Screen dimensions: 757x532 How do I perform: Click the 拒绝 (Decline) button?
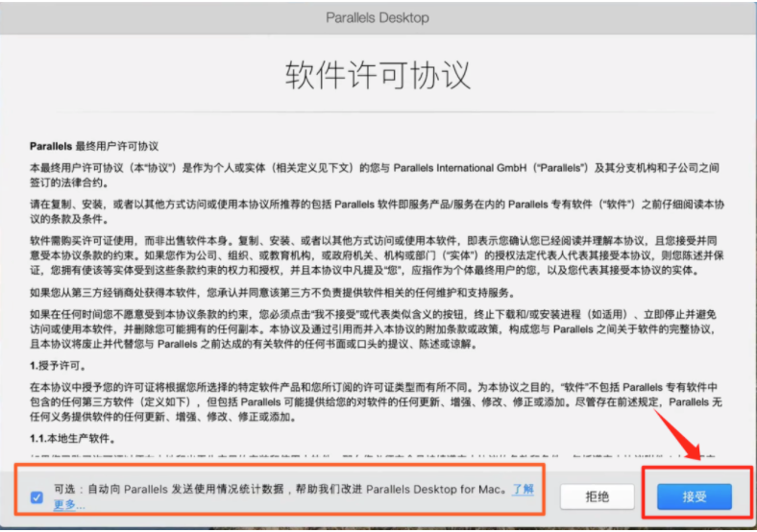[x=598, y=496]
